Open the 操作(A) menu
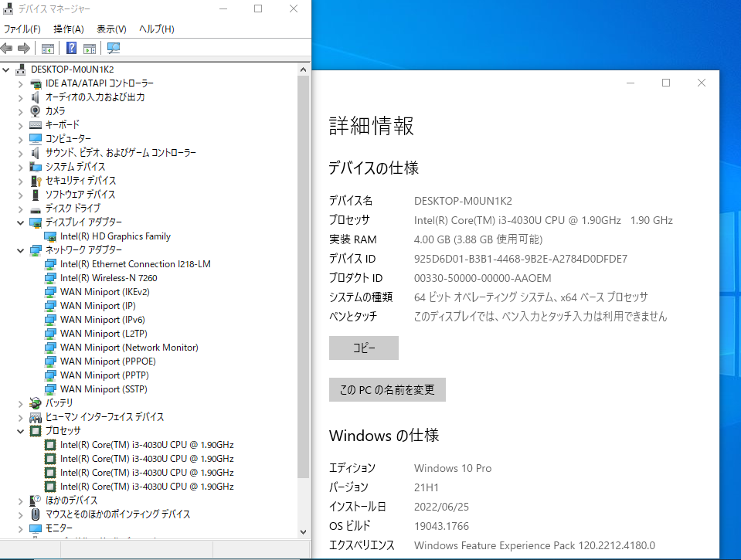Screen dimensions: 741x560 pos(69,29)
